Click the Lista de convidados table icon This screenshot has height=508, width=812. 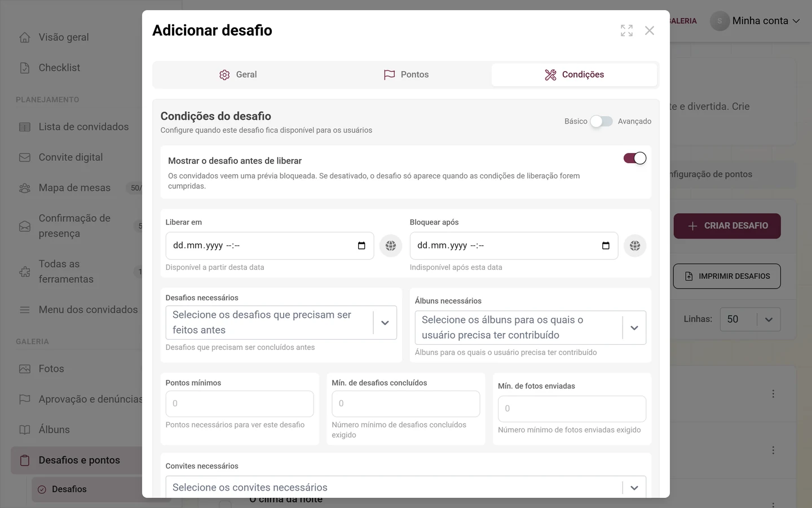(x=25, y=127)
